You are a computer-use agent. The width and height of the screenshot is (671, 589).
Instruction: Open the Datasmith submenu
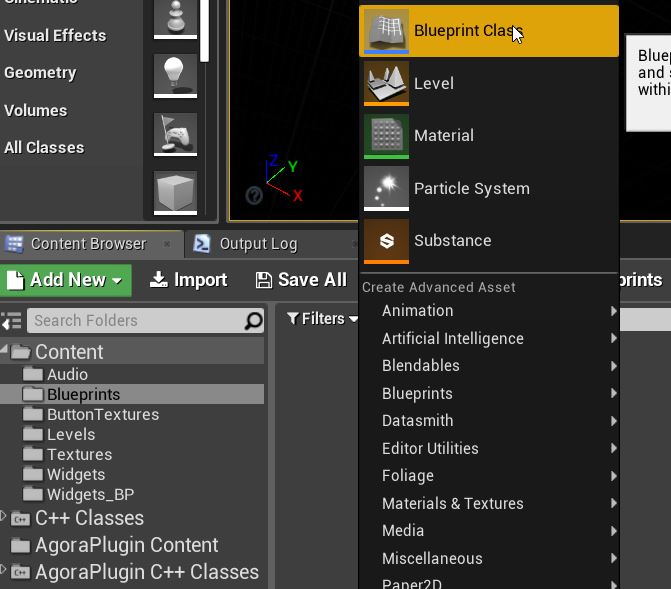489,421
